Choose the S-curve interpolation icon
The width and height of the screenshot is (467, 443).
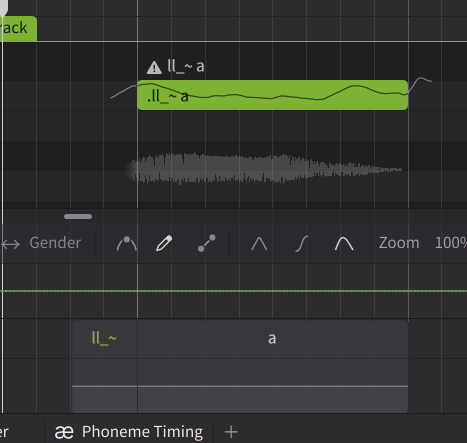[x=302, y=244]
